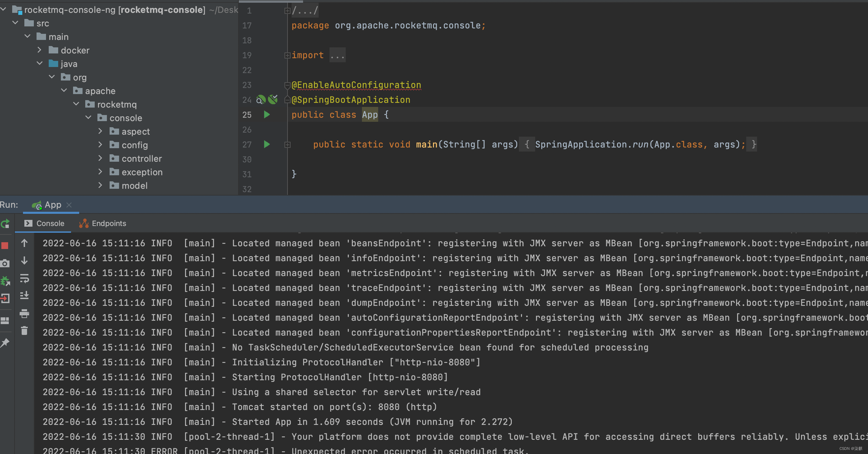
Task: Click the Console tab terminal icon
Action: (28, 223)
